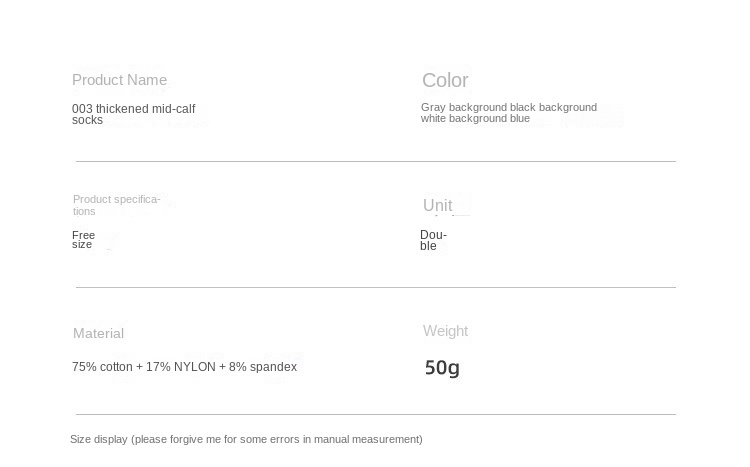Image resolution: width=750 pixels, height=467 pixels.
Task: Select the "Free size" specification value
Action: click(x=83, y=240)
